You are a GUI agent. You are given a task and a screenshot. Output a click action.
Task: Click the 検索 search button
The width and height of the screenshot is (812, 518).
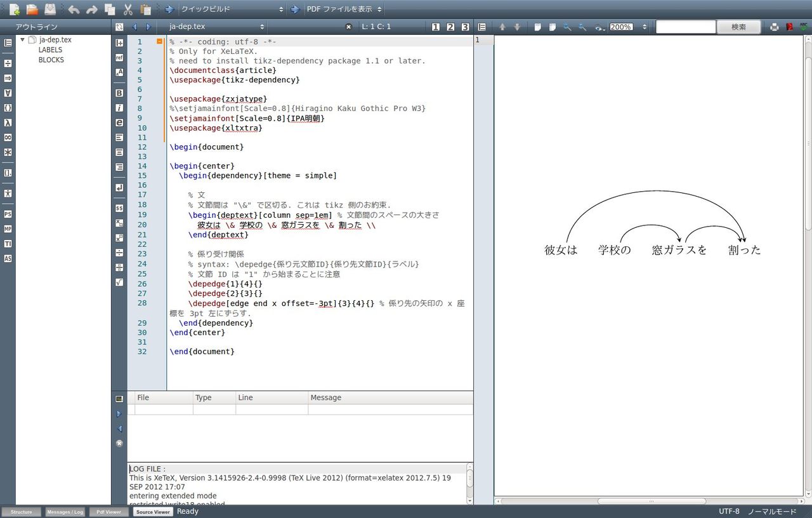coord(739,27)
